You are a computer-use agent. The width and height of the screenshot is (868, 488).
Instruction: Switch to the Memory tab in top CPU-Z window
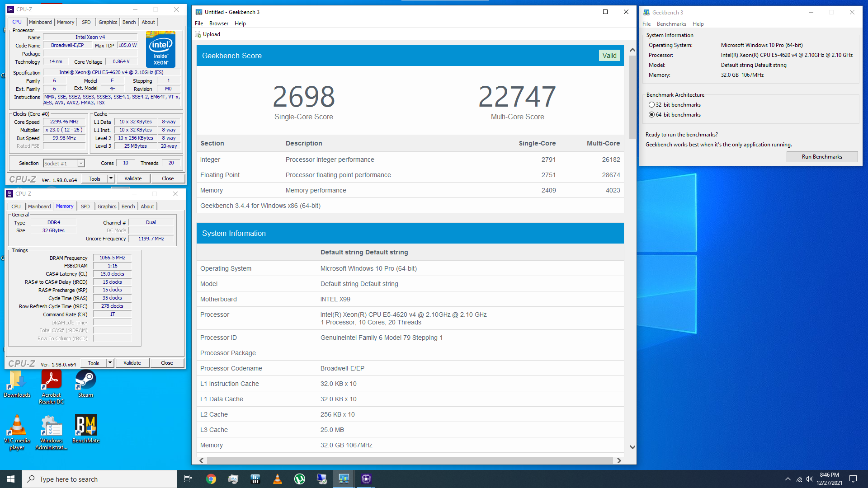[66, 22]
